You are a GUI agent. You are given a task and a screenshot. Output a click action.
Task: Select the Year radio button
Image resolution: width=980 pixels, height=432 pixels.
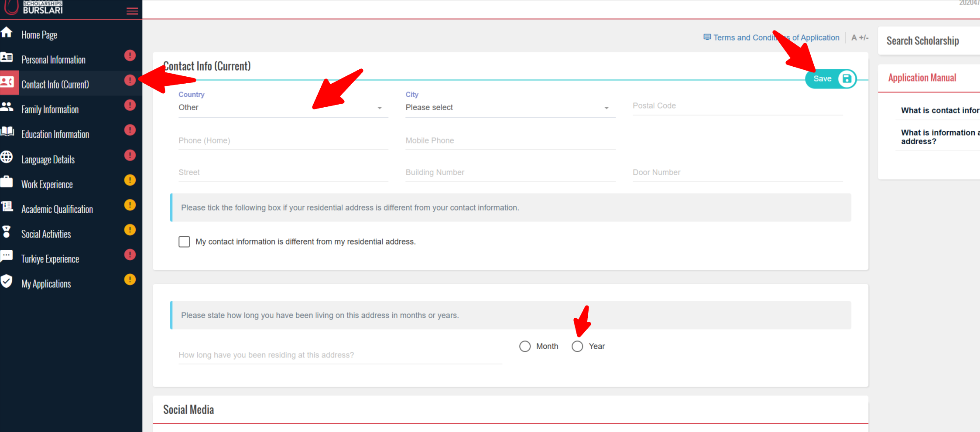click(577, 346)
